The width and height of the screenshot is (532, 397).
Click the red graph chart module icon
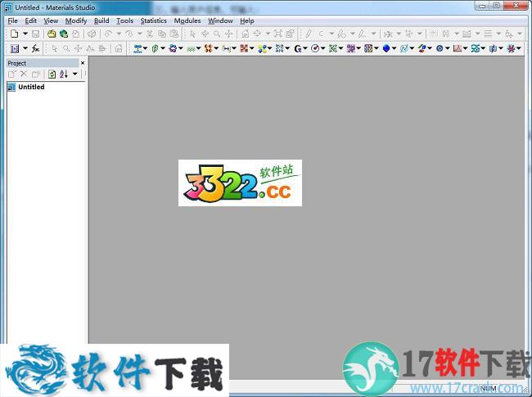click(458, 48)
